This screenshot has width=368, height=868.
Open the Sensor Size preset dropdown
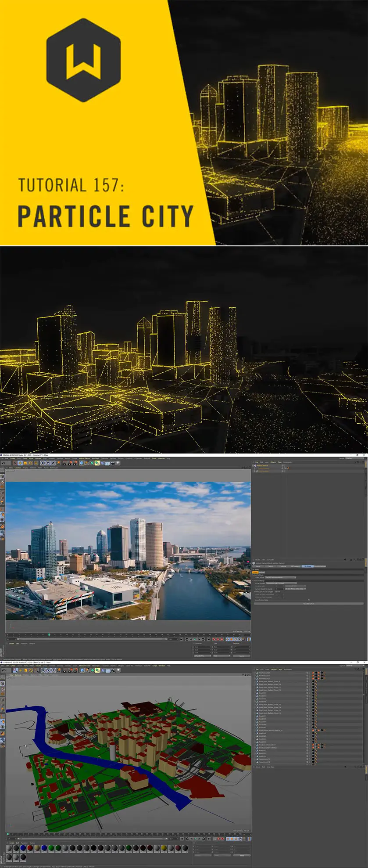click(295, 589)
